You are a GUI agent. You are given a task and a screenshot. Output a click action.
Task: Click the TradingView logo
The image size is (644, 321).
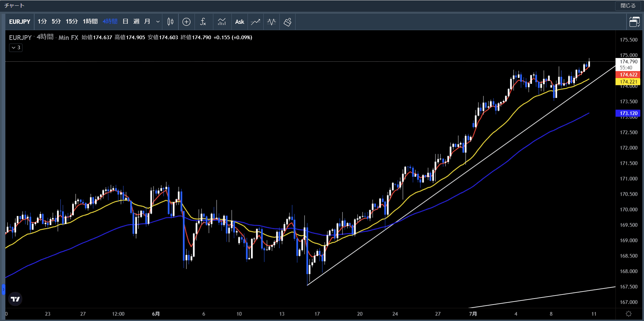(15, 299)
